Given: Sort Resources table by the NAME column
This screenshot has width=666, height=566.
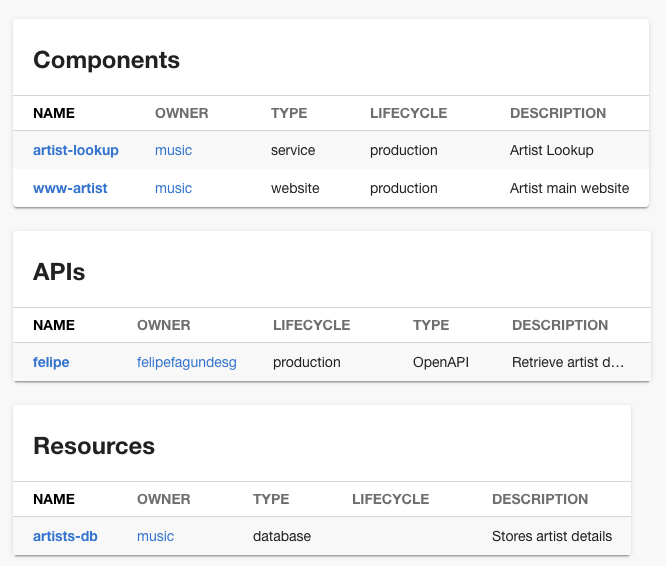Looking at the screenshot, I should pos(54,499).
